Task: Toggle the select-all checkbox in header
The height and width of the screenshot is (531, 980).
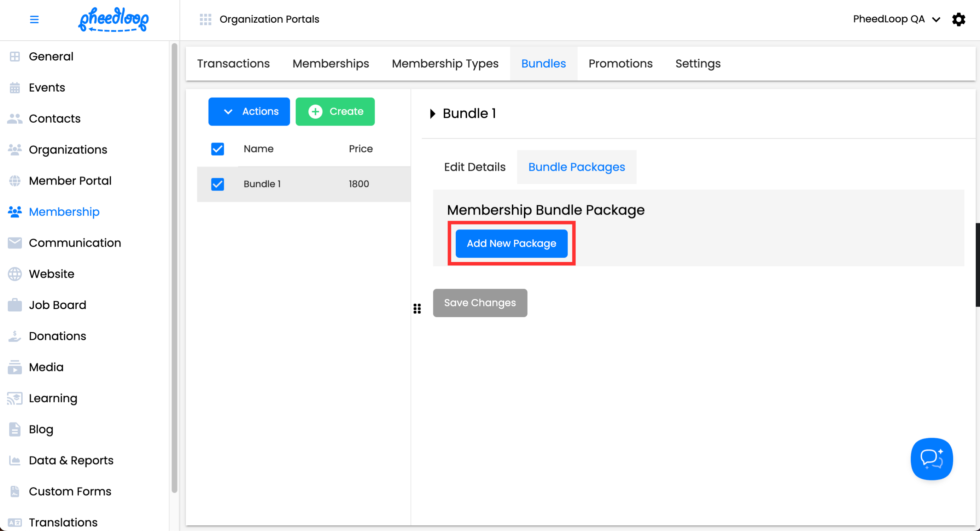Action: point(218,149)
